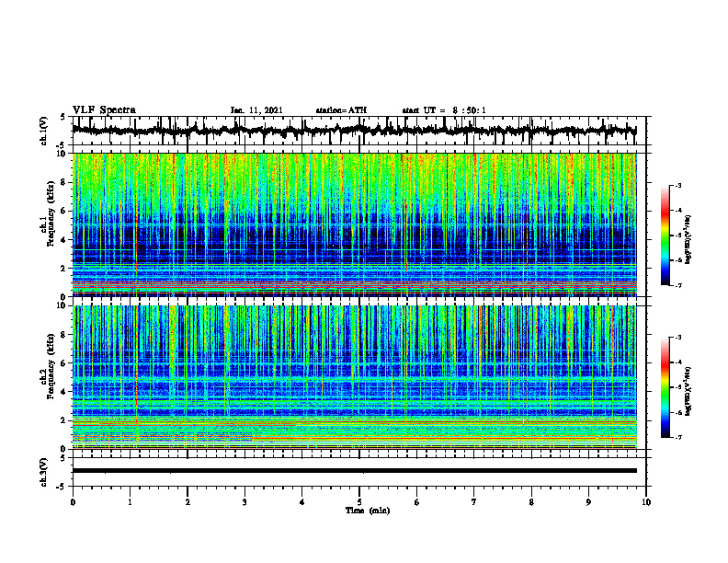This screenshot has height=563, width=728.
Task: Click time axis tick label "2"
Action: pyautogui.click(x=188, y=502)
